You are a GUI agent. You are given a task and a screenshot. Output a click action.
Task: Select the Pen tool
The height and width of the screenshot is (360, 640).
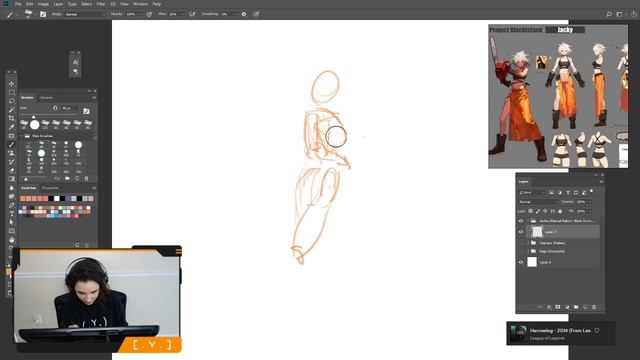click(11, 205)
